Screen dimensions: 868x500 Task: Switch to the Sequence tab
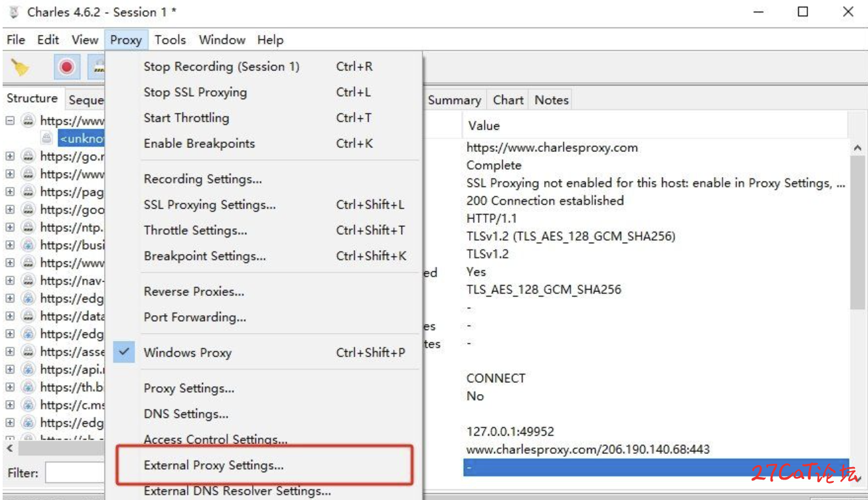86,100
